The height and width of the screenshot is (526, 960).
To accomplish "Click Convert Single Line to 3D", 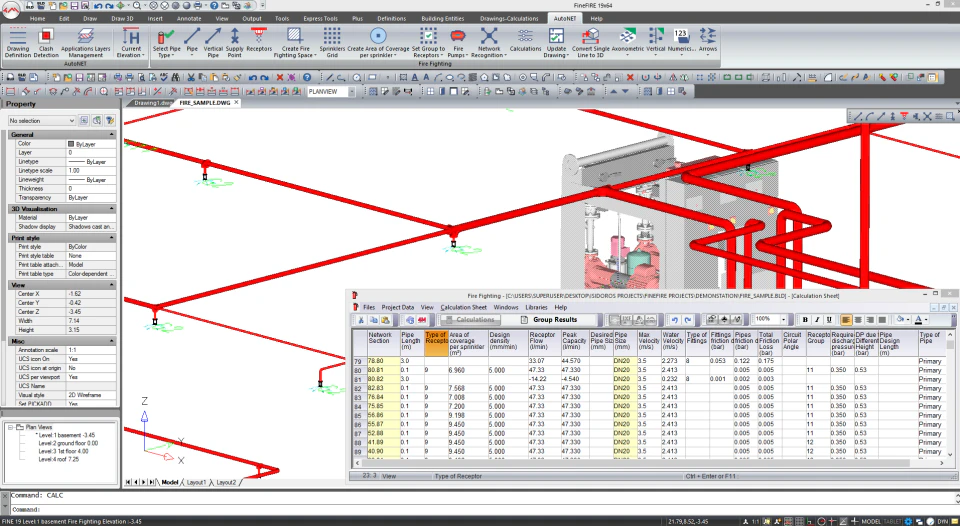I will (x=591, y=43).
